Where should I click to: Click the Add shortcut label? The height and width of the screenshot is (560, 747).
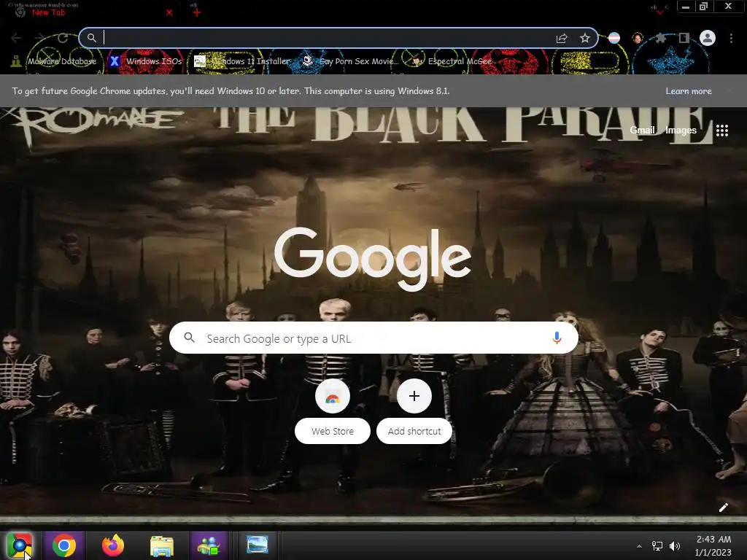coord(414,431)
